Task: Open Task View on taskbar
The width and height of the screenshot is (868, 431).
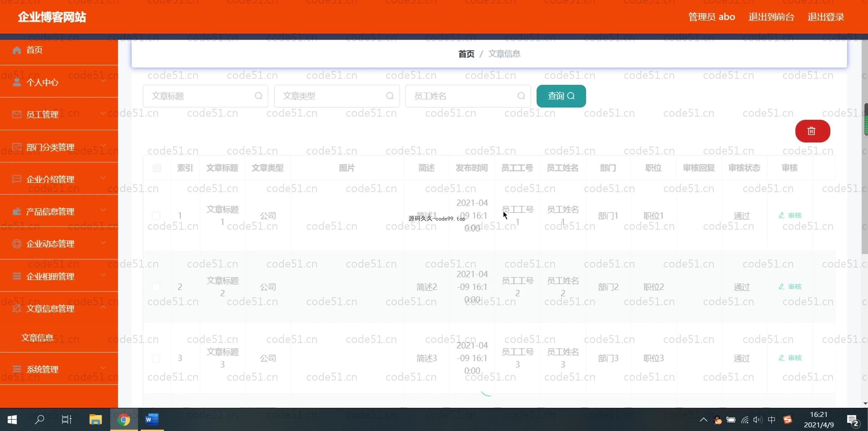Action: tap(67, 420)
